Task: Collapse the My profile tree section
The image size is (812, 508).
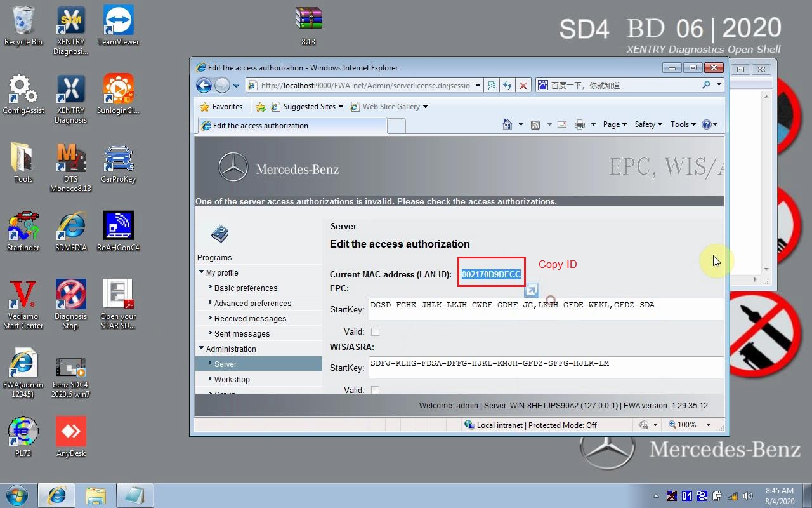Action: 202,272
